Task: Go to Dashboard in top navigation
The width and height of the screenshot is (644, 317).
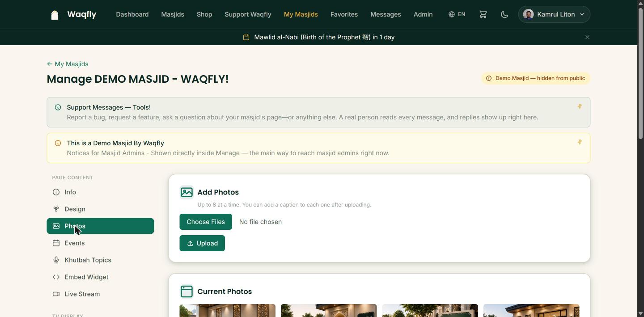Action: pos(132,14)
